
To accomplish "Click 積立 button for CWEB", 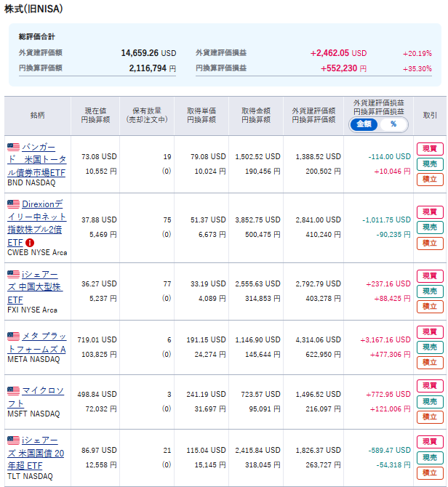I will 430,243.
